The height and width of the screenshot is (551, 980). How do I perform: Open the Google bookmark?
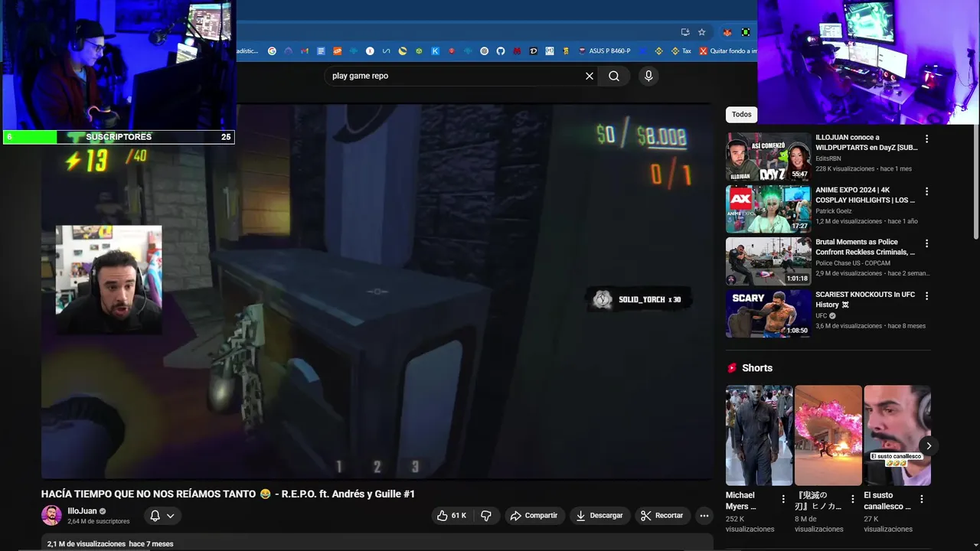272,51
